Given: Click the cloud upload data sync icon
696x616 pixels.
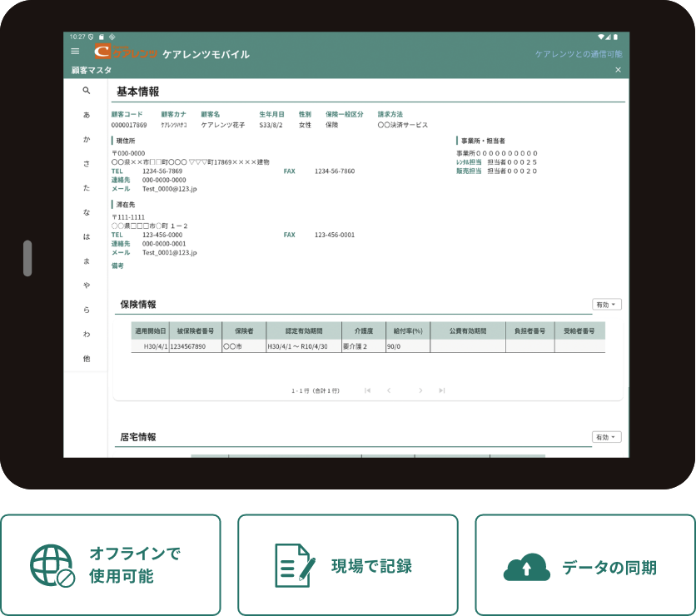Looking at the screenshot, I should pos(526,567).
